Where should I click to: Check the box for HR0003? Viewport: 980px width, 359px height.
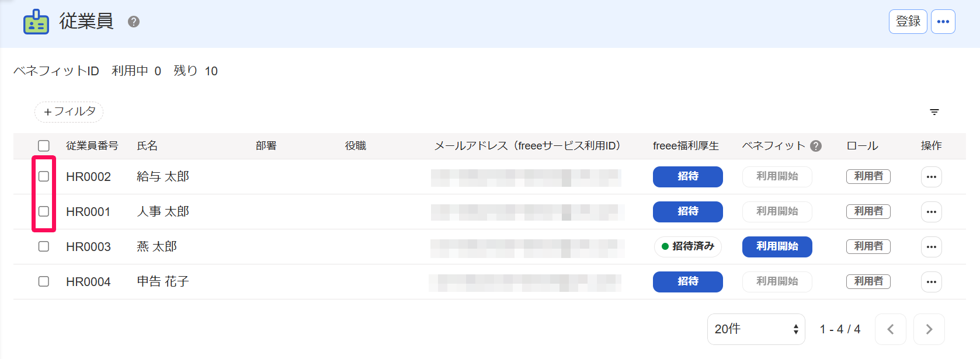[x=44, y=246]
